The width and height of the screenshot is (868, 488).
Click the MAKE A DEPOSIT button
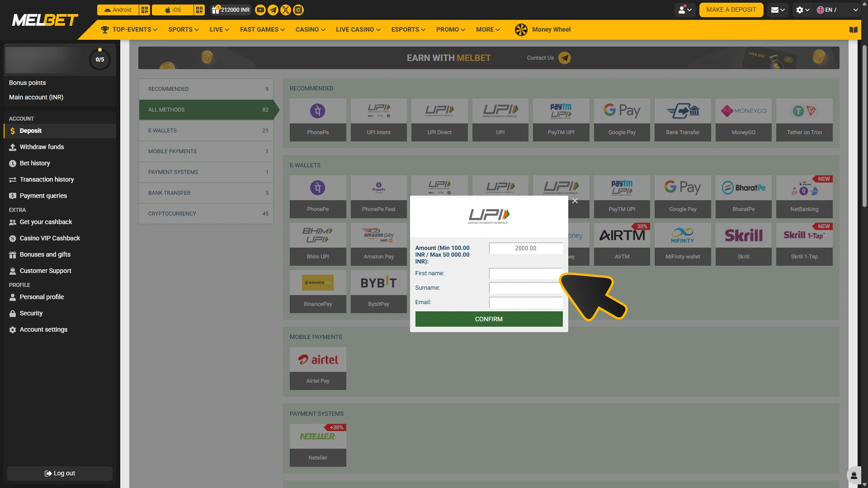click(731, 10)
